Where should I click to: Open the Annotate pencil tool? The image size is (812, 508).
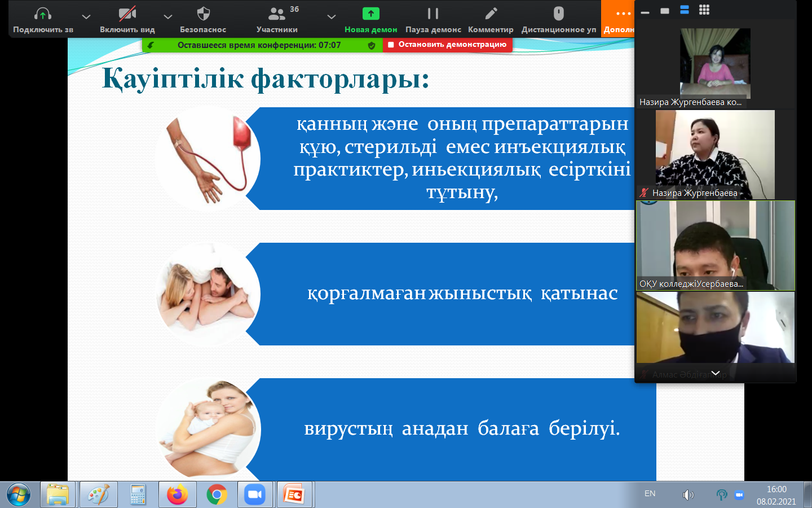click(x=491, y=15)
